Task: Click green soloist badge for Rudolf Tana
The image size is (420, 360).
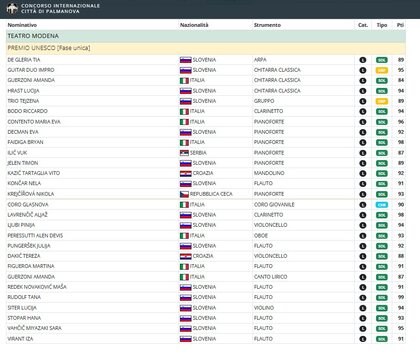Action: click(x=382, y=298)
